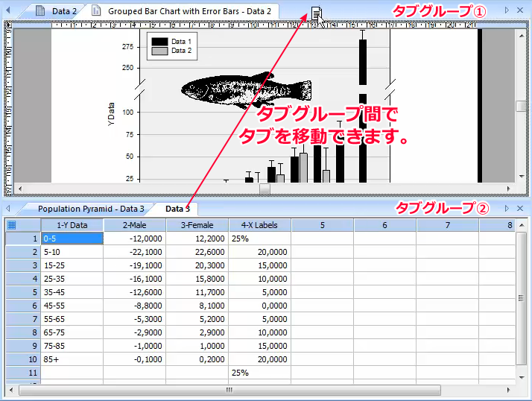Close the active tab in lower tab group
The image size is (532, 401).
520,208
